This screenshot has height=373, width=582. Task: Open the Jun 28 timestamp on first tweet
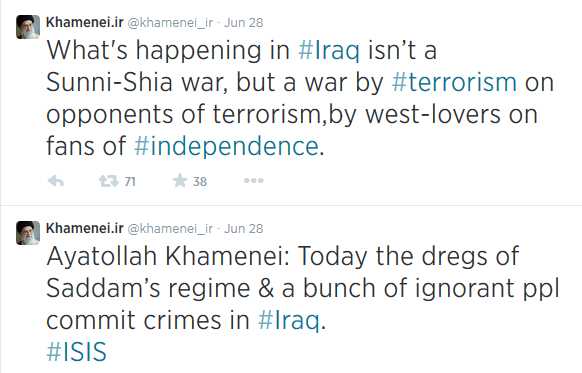tap(243, 23)
